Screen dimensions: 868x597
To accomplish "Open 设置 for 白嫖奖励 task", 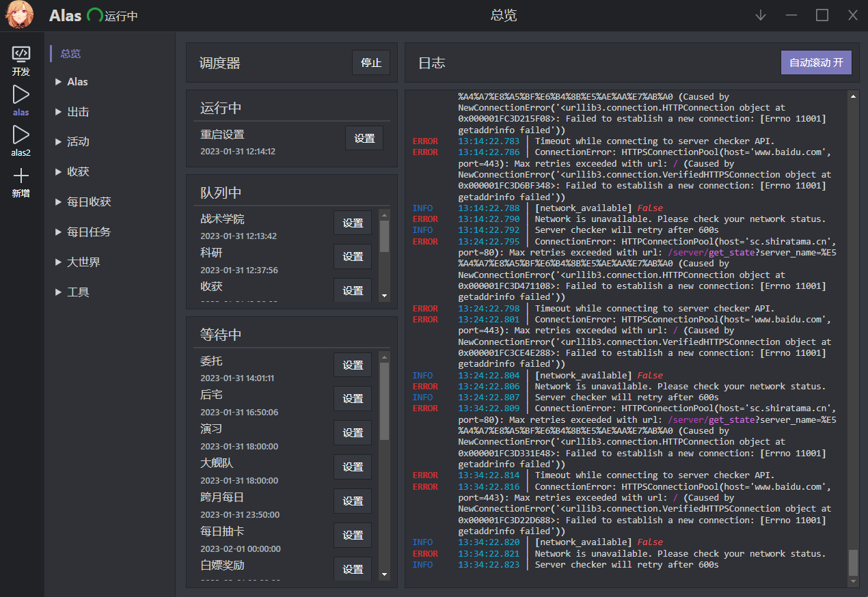I will tap(353, 568).
